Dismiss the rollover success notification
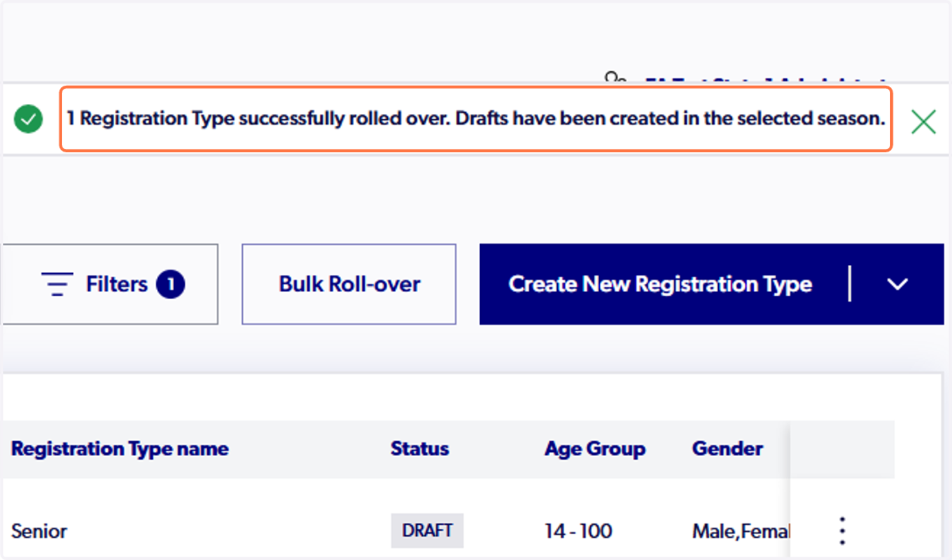952x560 pixels. pos(923,121)
